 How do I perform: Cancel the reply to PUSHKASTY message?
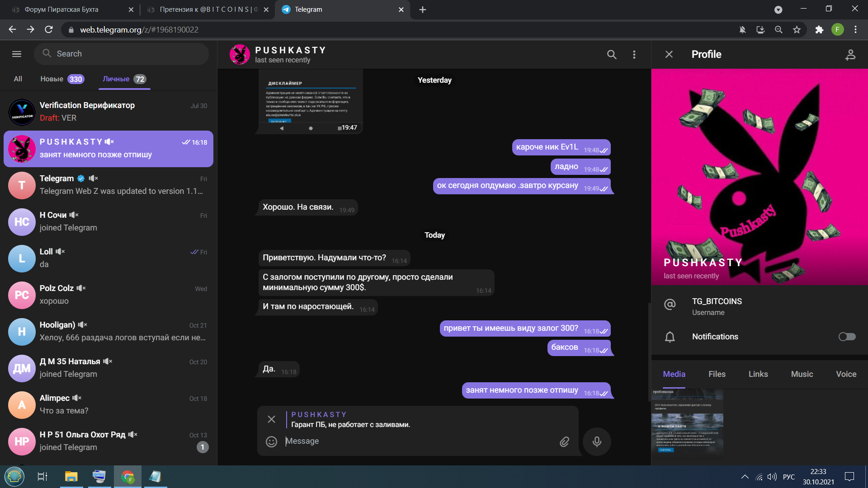(x=271, y=419)
